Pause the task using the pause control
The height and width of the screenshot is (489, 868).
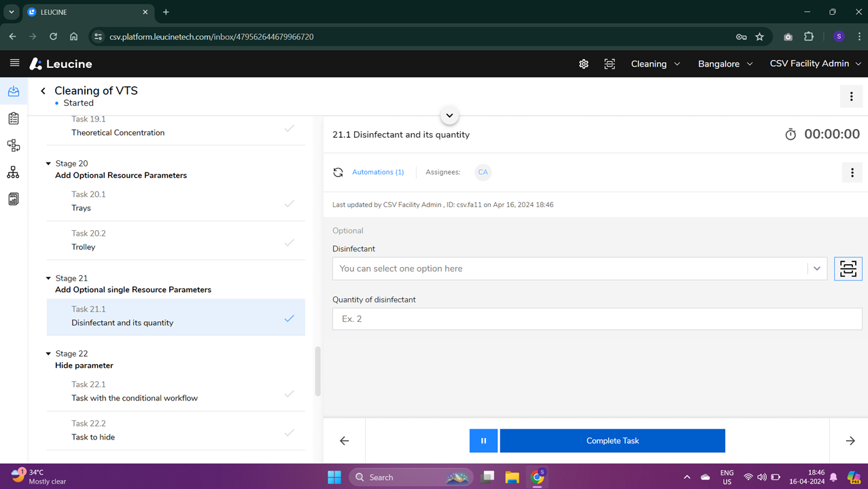[483, 440]
